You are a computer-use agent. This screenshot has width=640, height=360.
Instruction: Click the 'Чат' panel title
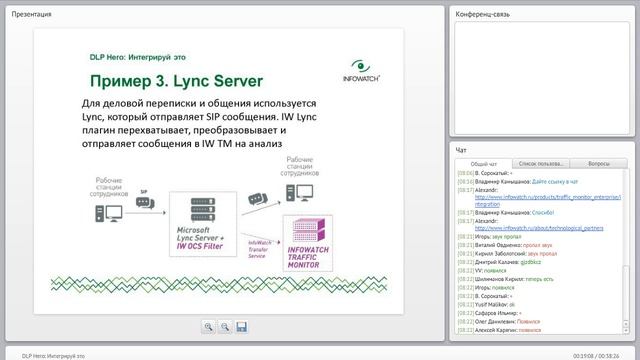coord(461,150)
